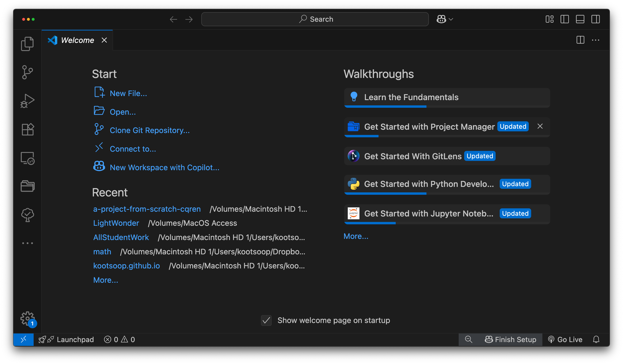Open Manage gear with update badge
Image resolution: width=623 pixels, height=364 pixels.
click(x=28, y=319)
